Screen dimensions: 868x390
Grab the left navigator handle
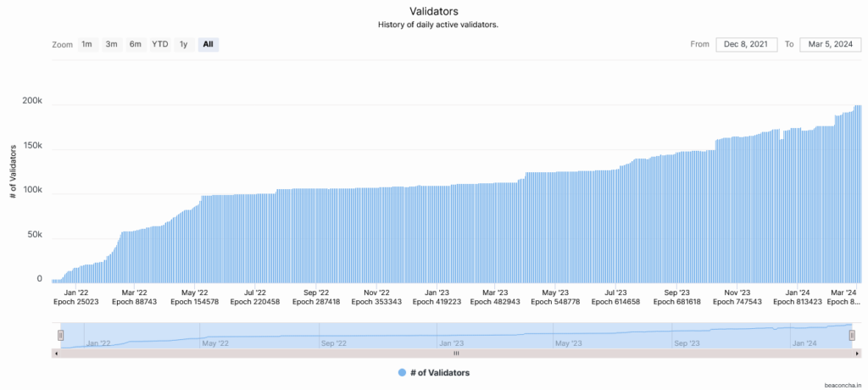point(61,335)
